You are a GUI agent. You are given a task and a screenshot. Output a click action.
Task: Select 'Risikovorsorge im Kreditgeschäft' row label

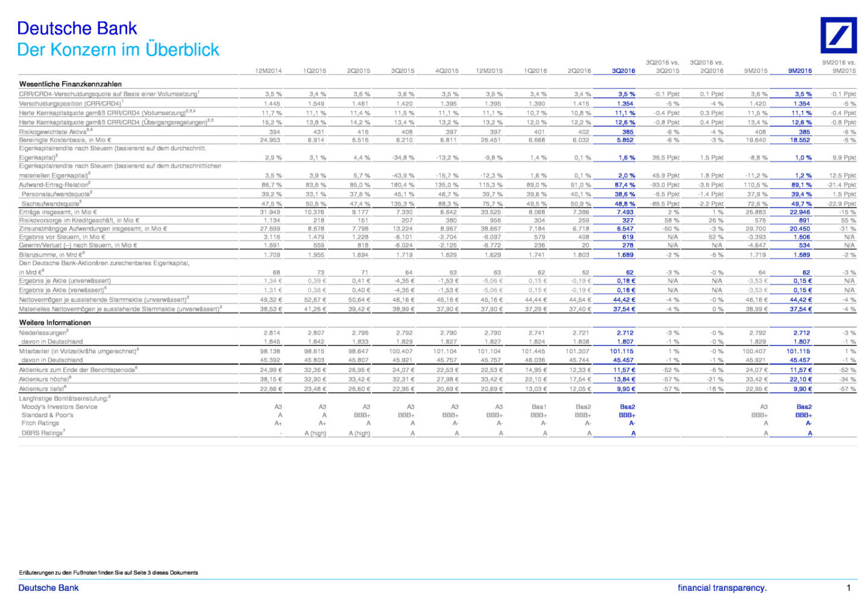(80, 221)
